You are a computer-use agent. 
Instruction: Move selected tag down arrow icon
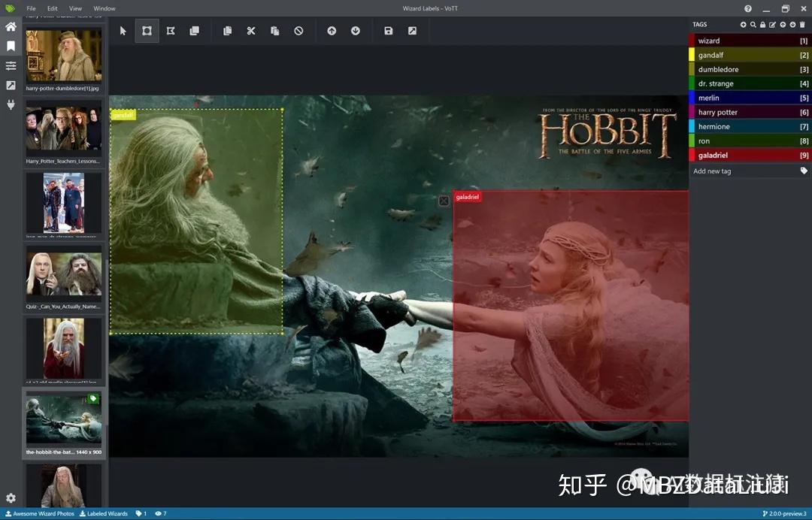(792, 24)
